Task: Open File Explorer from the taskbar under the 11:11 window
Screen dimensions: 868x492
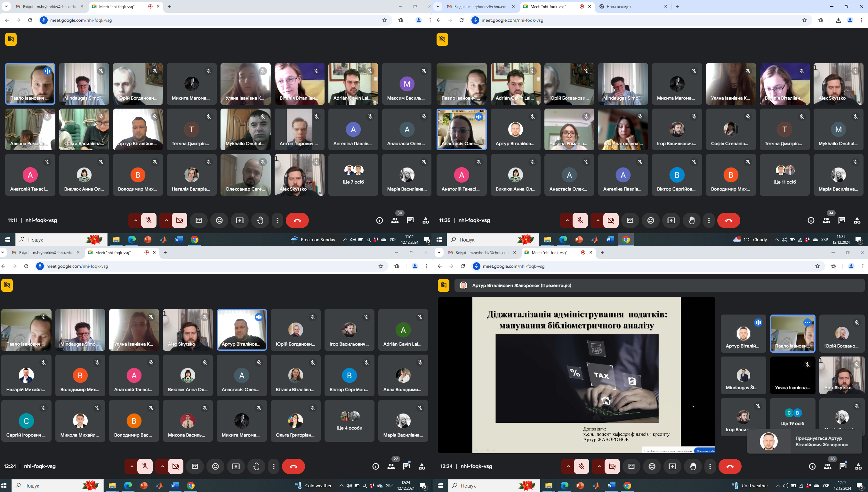Action: pyautogui.click(x=116, y=240)
